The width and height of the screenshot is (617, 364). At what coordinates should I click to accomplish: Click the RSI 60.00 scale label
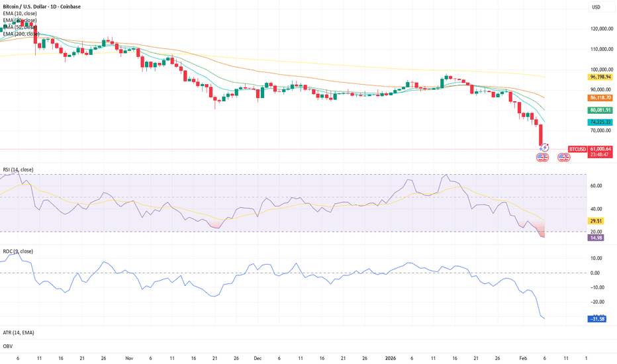click(596, 186)
